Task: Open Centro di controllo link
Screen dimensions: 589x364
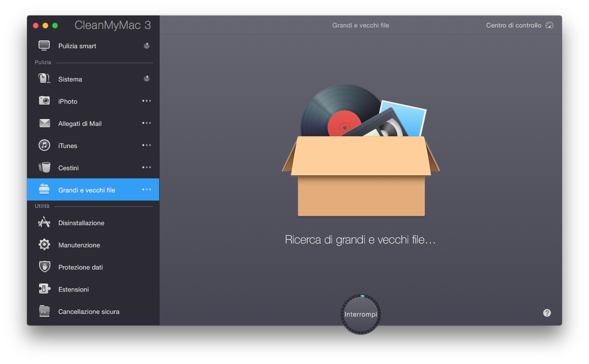Action: coord(514,25)
